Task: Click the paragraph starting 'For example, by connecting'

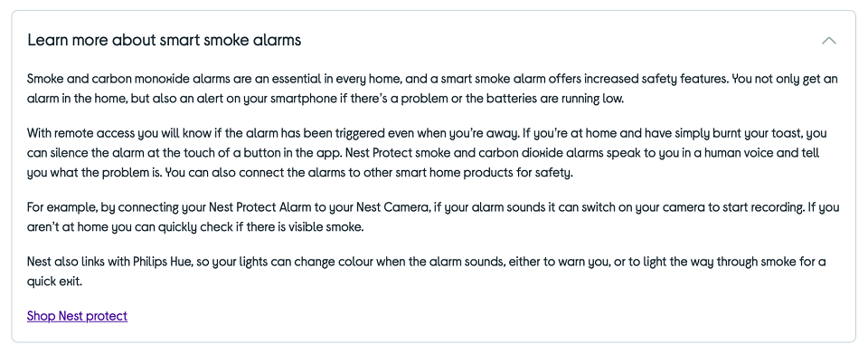Action: pyautogui.click(x=433, y=217)
